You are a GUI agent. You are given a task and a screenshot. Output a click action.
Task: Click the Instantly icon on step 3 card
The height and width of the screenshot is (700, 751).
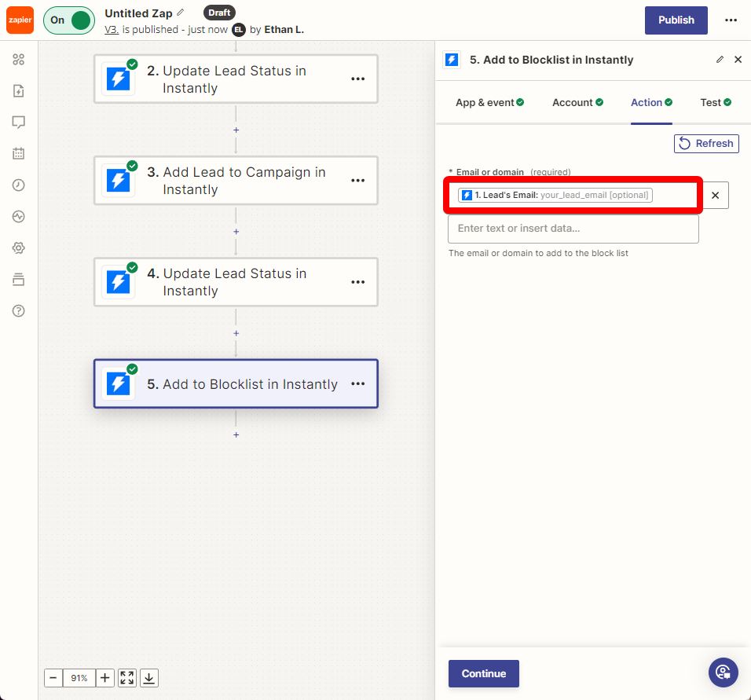(119, 181)
